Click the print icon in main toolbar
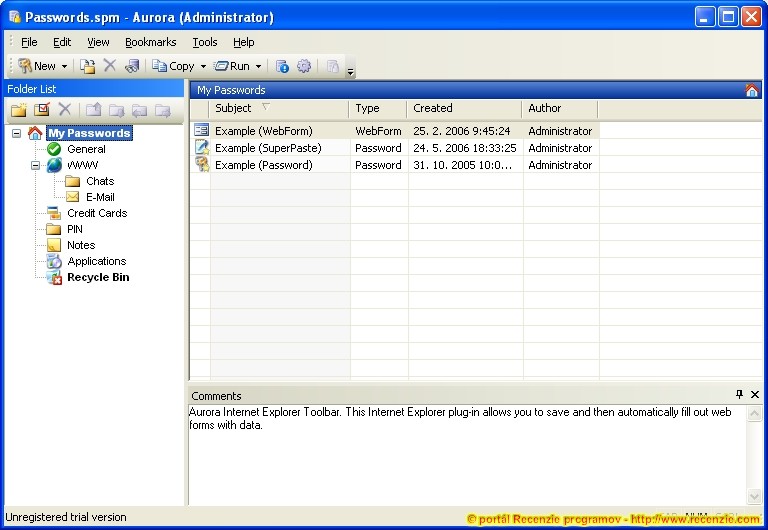Viewport: 768px width, 530px height. pyautogui.click(x=131, y=66)
